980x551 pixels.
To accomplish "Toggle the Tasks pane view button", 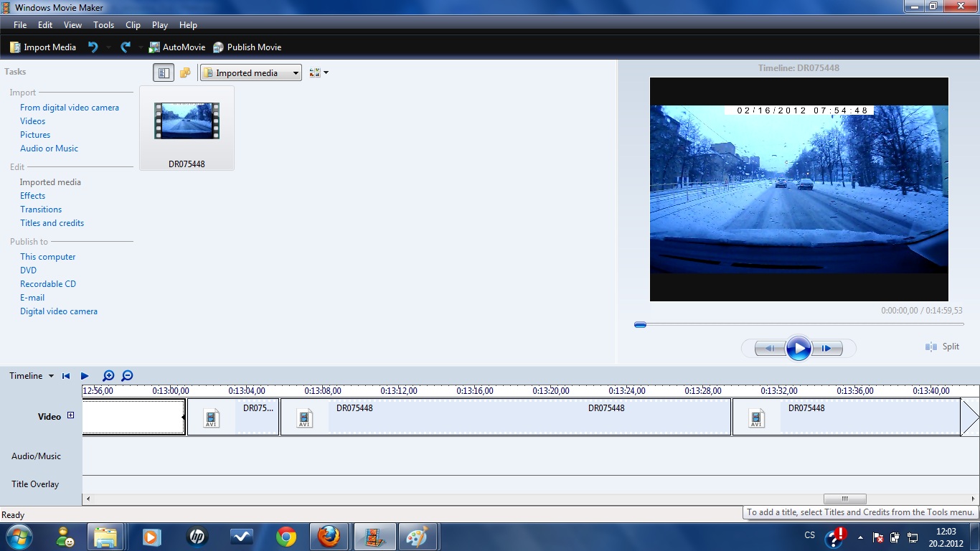I will (164, 72).
